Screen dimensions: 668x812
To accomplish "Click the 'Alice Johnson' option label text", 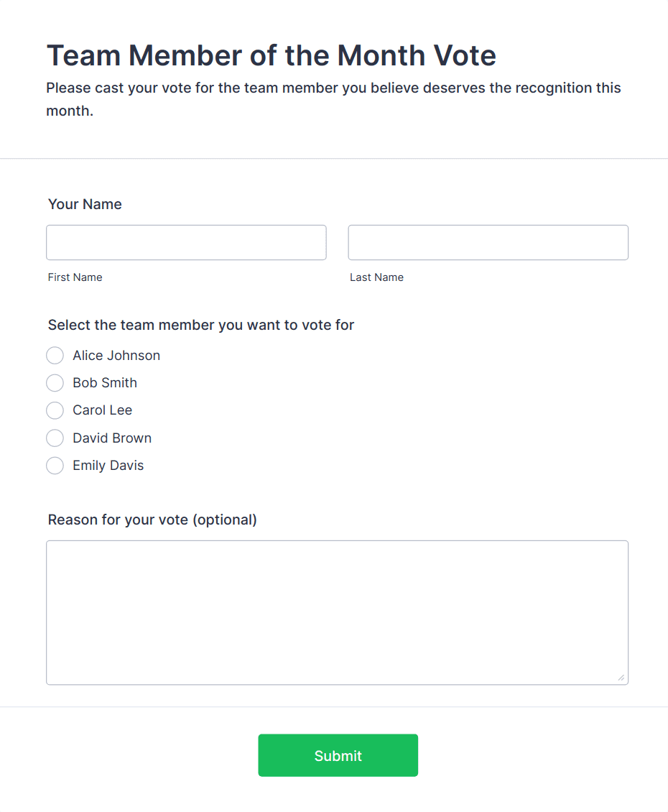I will coord(116,356).
